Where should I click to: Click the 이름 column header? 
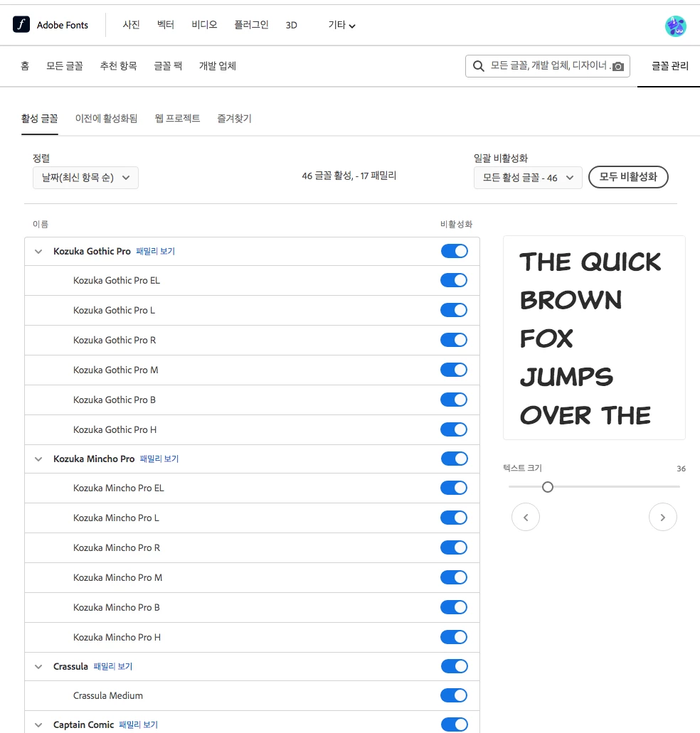coord(41,225)
